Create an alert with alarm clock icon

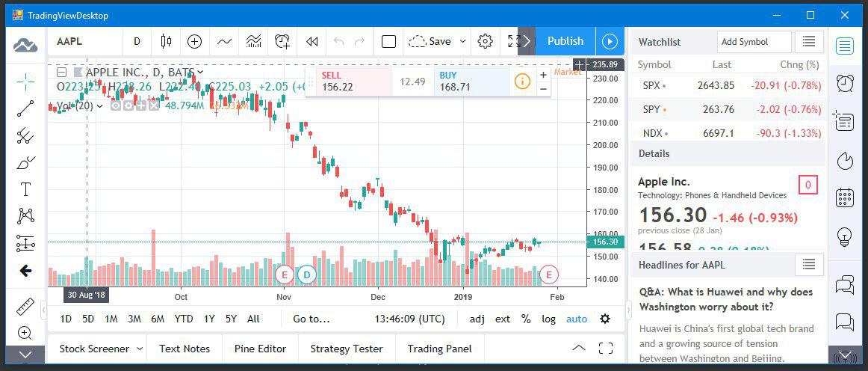[x=282, y=41]
